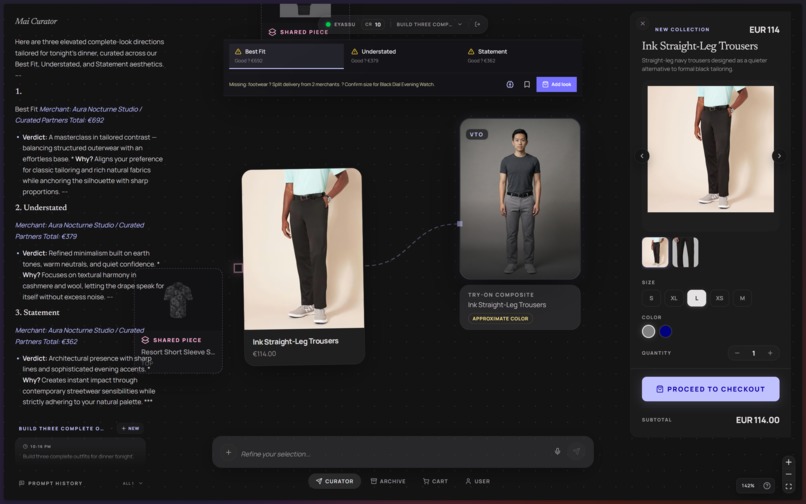Close the Ink Straight-Leg Trousers detail panel
This screenshot has width=806, height=504.
point(643,24)
